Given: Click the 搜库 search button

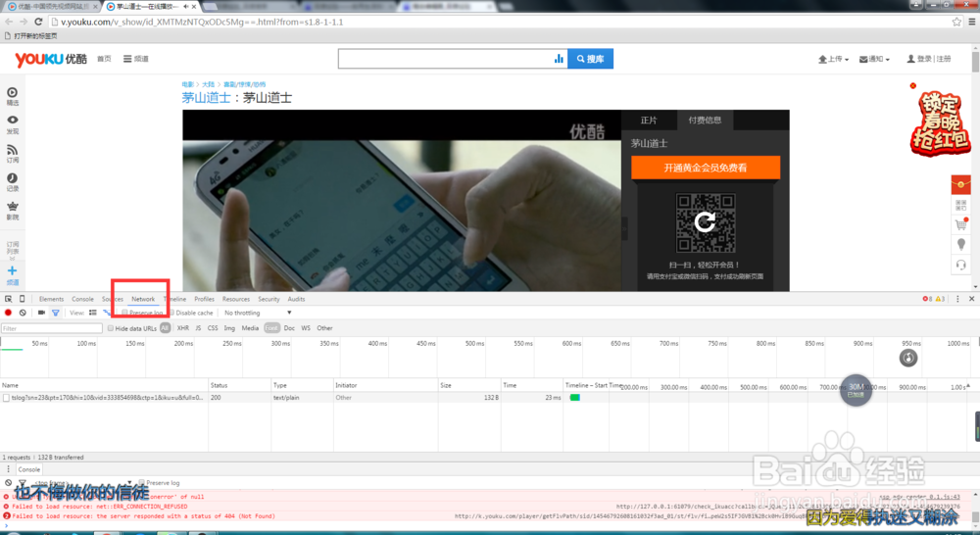Looking at the screenshot, I should click(x=591, y=59).
